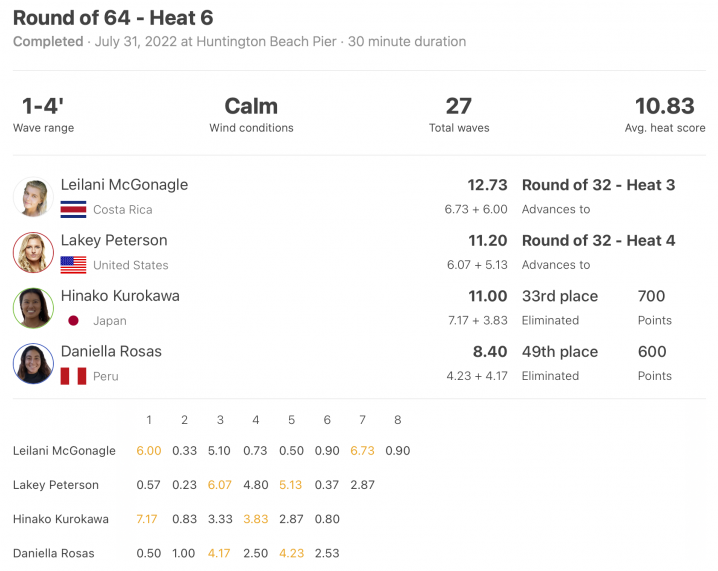The height and width of the screenshot is (571, 718).
Task: Click highlighted 7.17 wave score for Kurokawa
Action: 147,519
